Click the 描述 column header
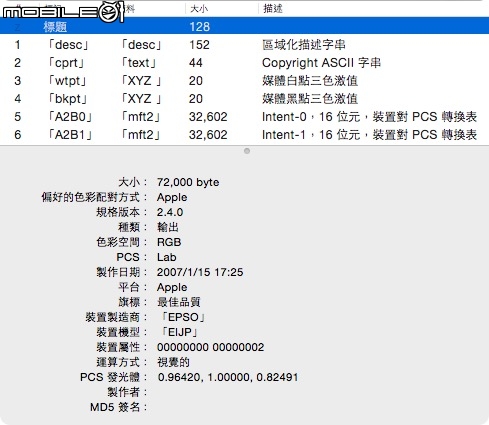The width and height of the screenshot is (489, 425). click(x=273, y=8)
